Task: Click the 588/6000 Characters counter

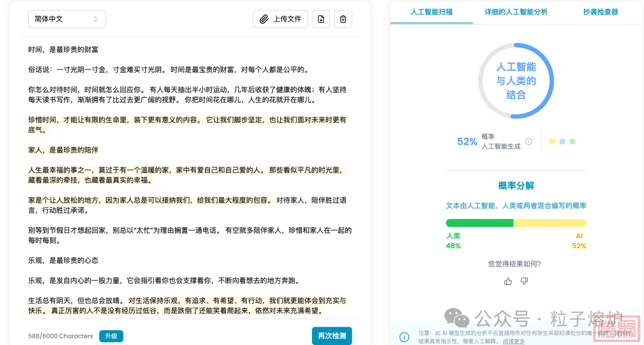Action: 61,336
